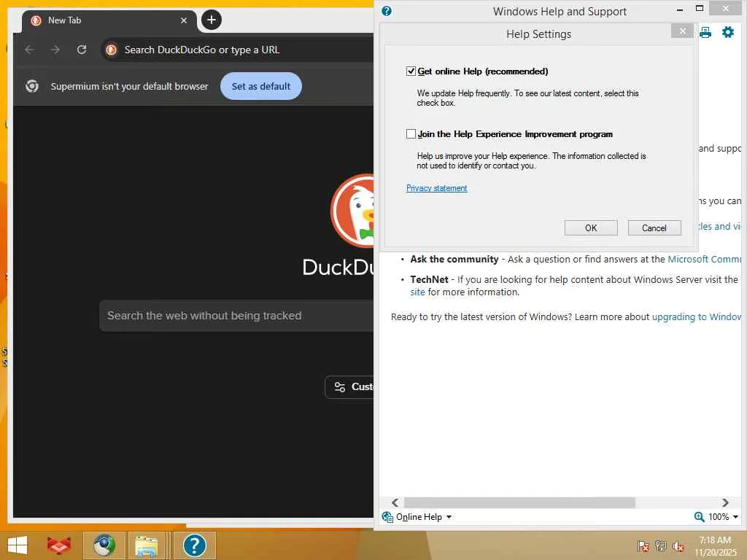Open Help settings gear icon
747x560 pixels.
tap(728, 32)
